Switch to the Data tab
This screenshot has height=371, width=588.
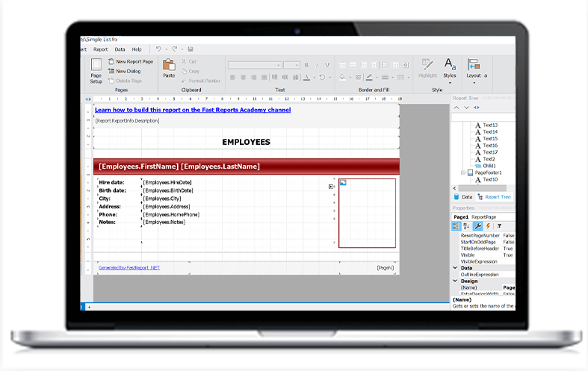(462, 197)
